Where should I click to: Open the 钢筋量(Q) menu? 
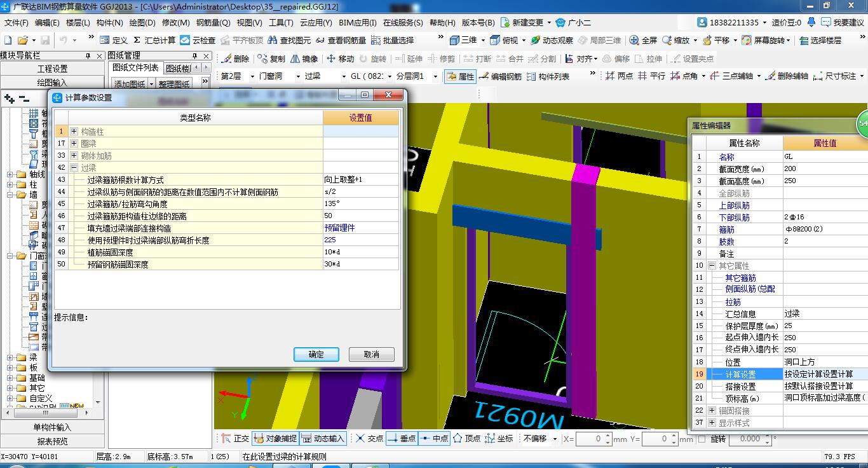pos(213,22)
